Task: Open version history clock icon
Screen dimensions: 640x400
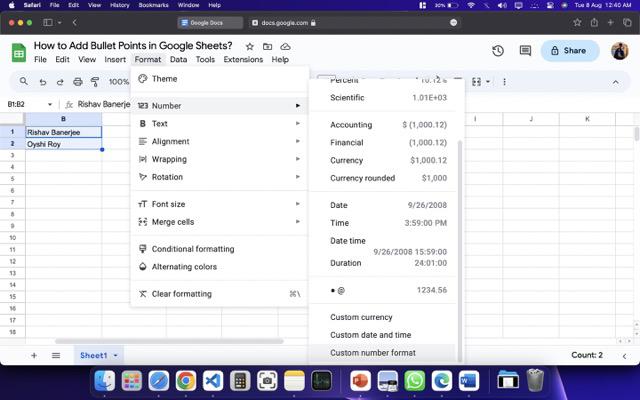Action: coord(498,51)
